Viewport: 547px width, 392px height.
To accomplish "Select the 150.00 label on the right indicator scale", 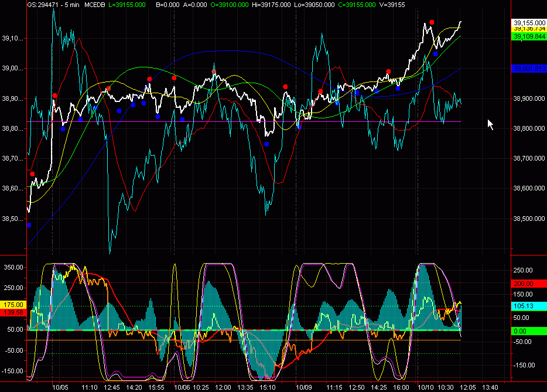I will tap(523, 294).
